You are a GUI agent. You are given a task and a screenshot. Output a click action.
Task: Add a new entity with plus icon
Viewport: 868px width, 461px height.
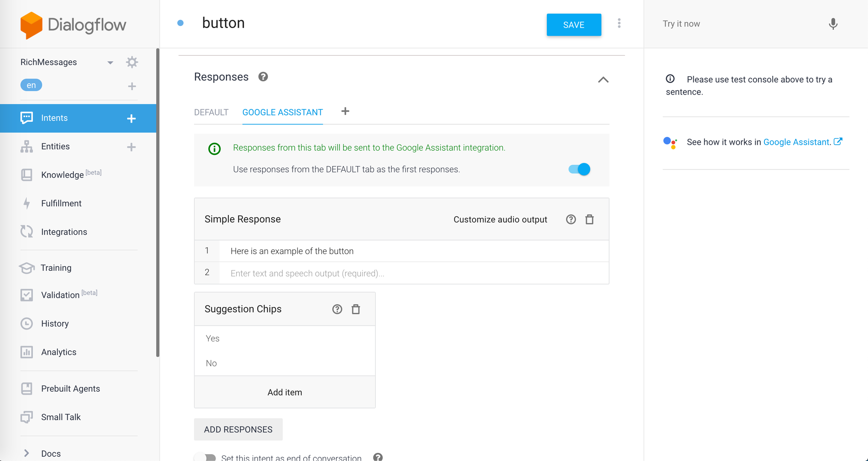[x=131, y=147]
